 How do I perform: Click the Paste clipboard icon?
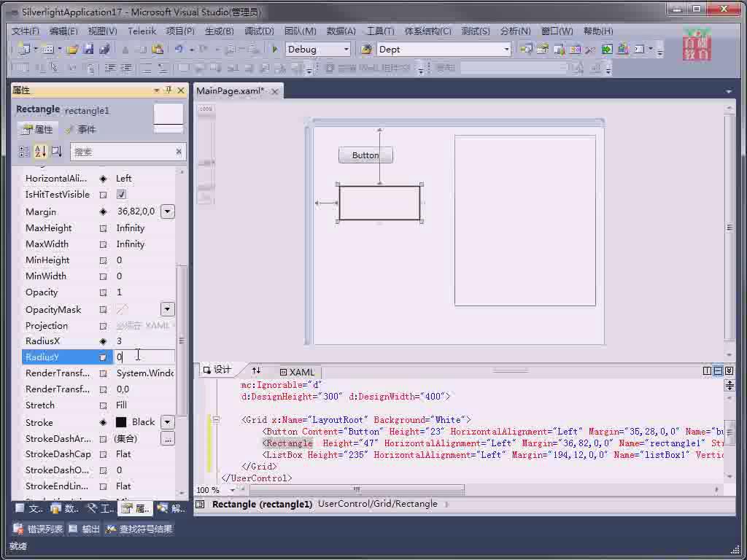(x=158, y=49)
